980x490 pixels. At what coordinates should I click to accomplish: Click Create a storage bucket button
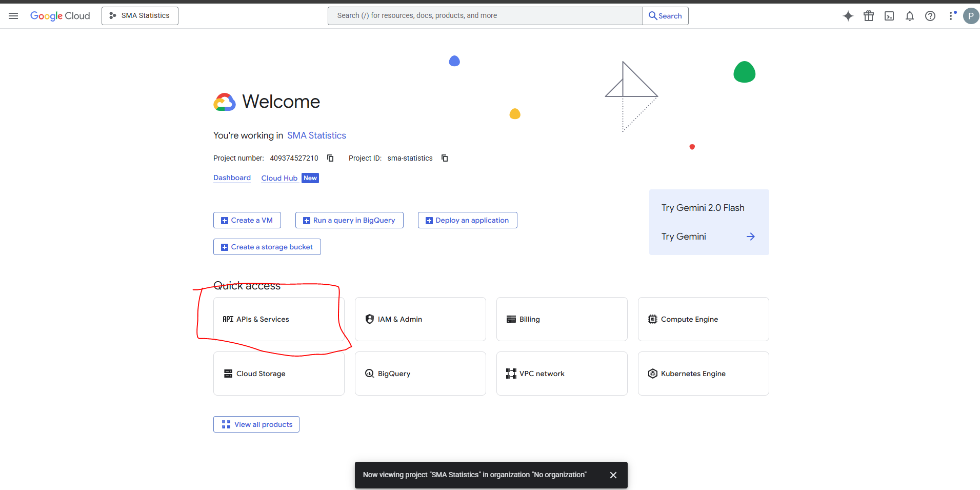(x=267, y=247)
